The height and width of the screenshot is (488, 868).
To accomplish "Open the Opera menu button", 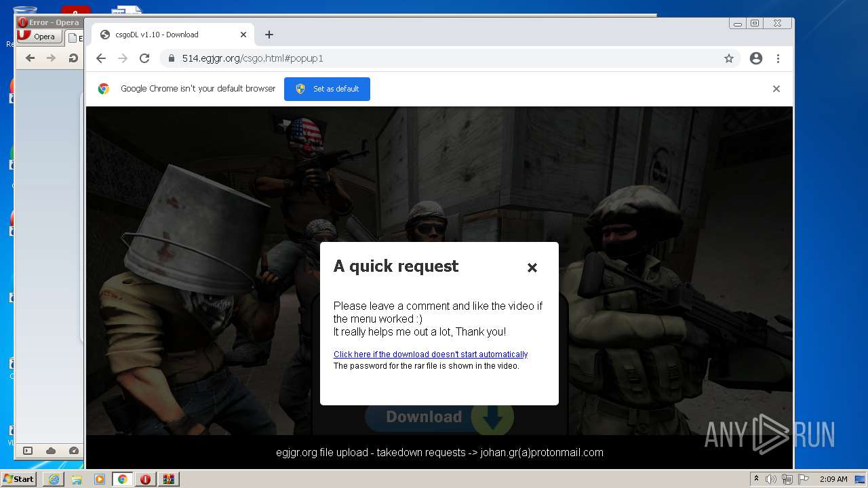I will pyautogui.click(x=40, y=37).
